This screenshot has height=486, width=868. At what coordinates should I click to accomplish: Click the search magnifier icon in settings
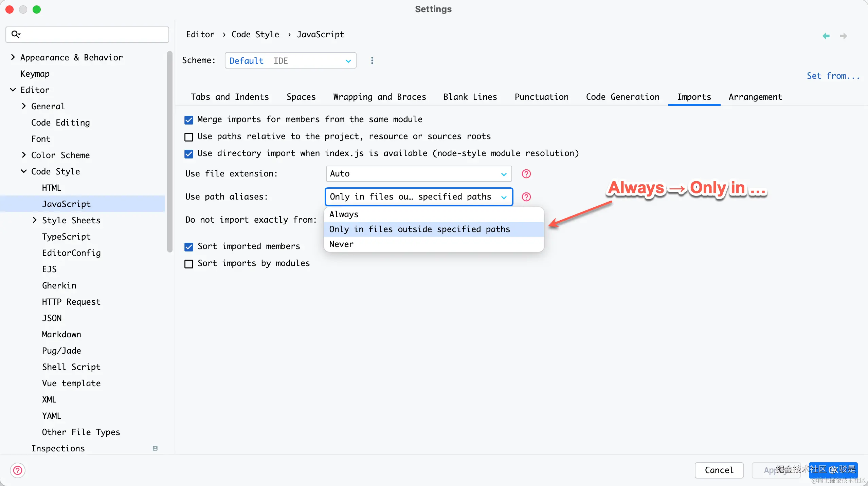pos(16,34)
